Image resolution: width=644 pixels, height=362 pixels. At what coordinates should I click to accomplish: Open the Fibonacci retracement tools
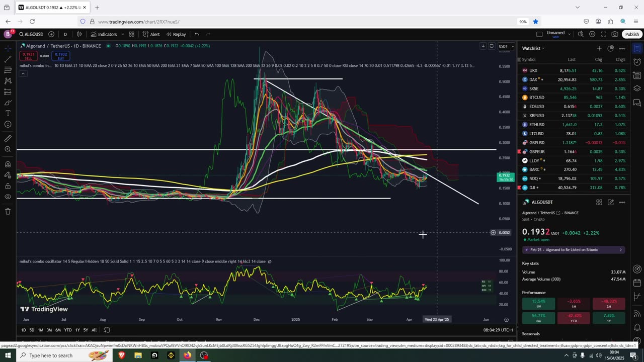[x=8, y=70]
